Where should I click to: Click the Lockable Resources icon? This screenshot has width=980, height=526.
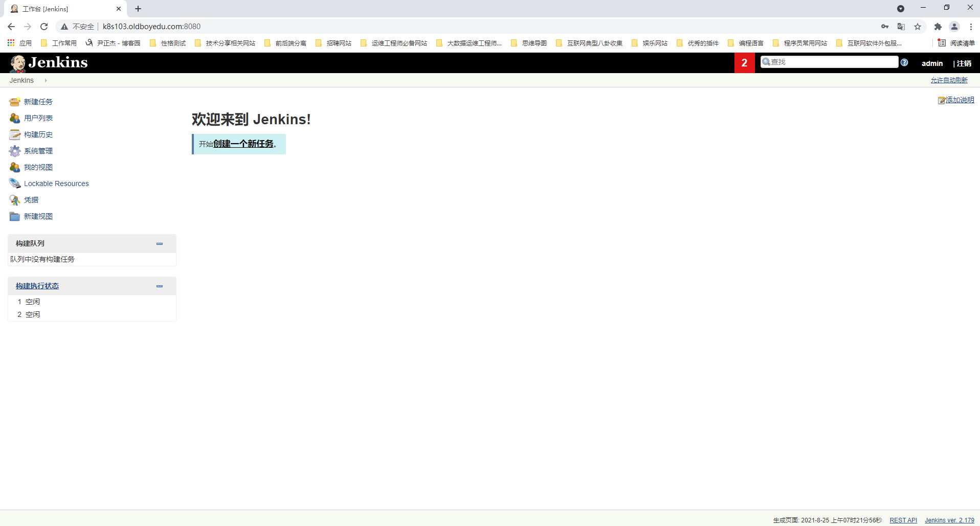pyautogui.click(x=14, y=184)
